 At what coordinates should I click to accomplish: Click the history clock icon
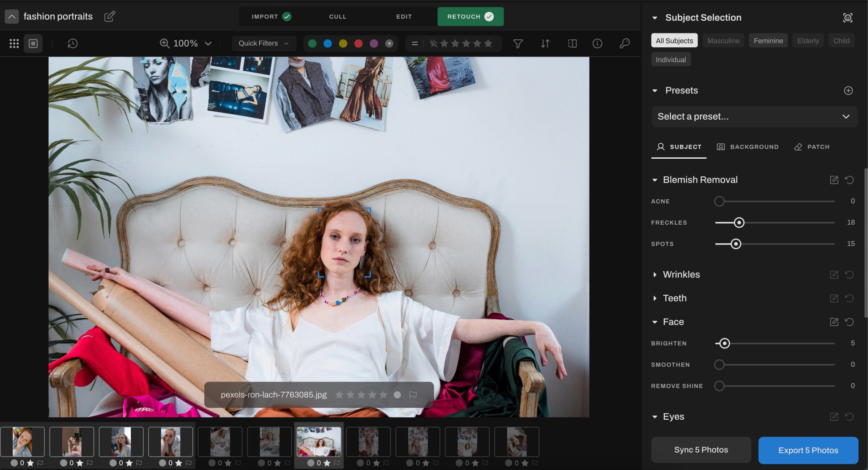[72, 44]
